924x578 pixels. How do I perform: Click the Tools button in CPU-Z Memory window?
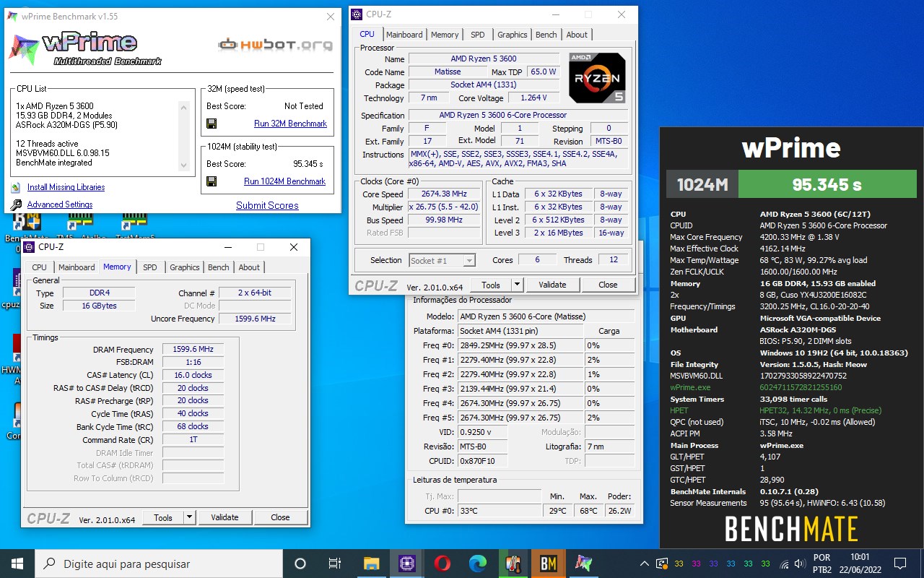(163, 517)
